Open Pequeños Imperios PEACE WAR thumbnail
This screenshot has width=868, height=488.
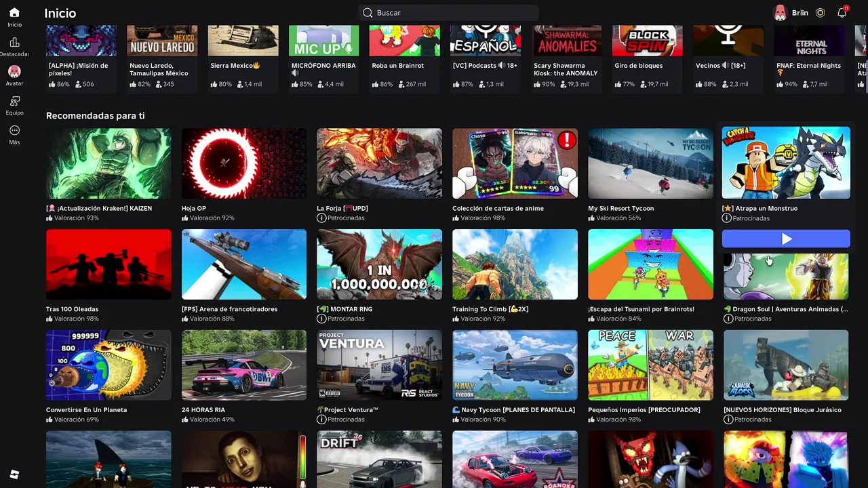[650, 365]
